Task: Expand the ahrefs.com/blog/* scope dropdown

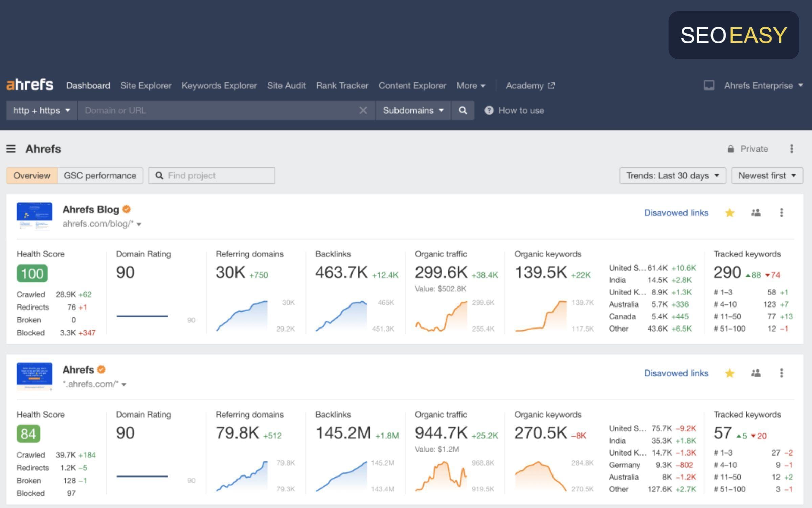Action: 139,224
